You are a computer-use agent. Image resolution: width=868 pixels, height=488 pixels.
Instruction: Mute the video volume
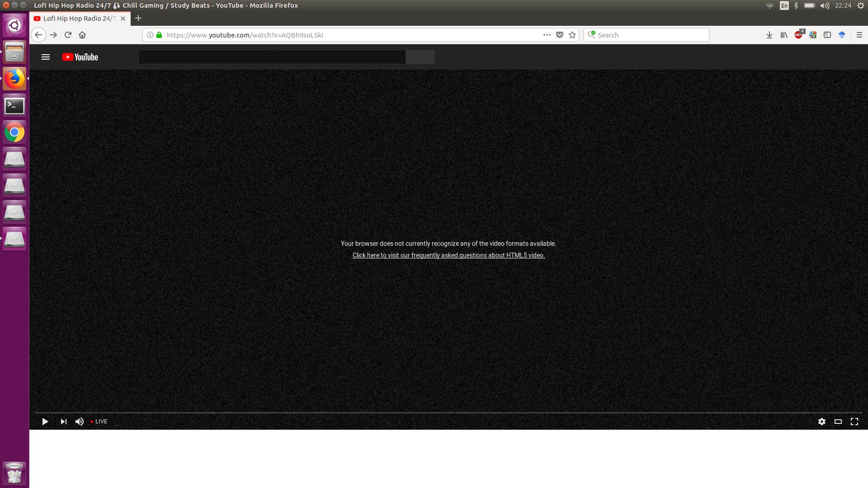coord(80,422)
